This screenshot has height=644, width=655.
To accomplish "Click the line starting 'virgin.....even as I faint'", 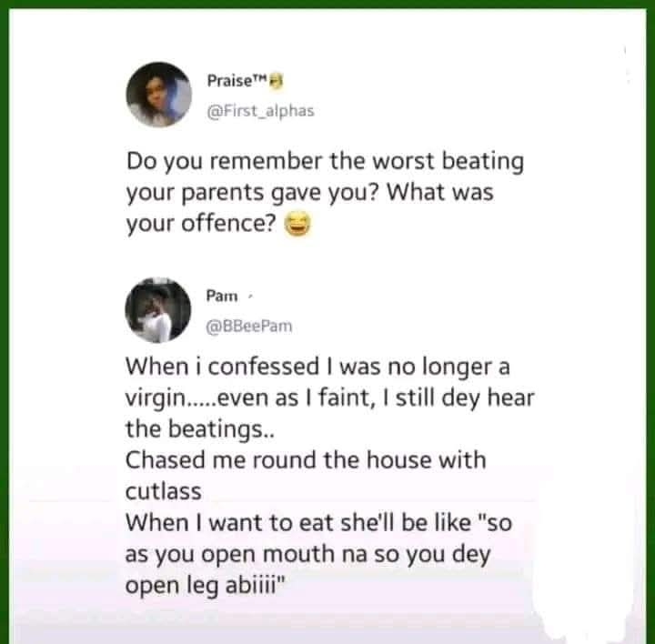I will tap(329, 398).
